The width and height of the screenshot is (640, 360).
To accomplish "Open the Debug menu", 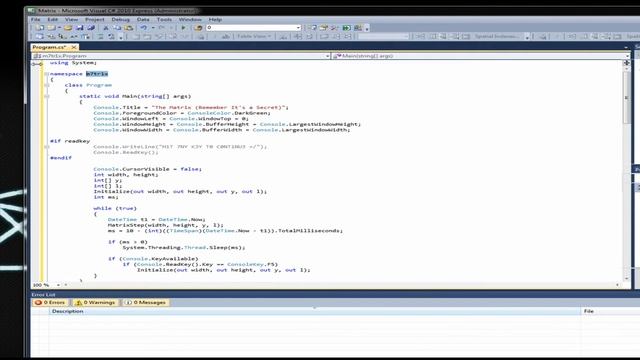I will (120, 19).
